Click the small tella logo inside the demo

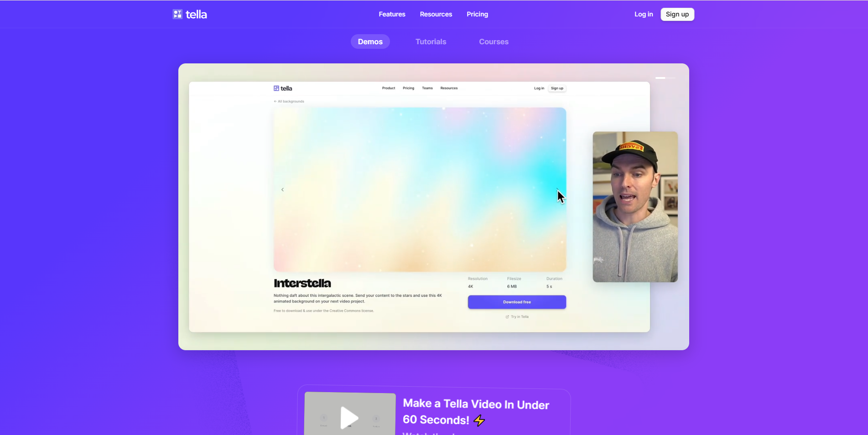[x=283, y=88]
